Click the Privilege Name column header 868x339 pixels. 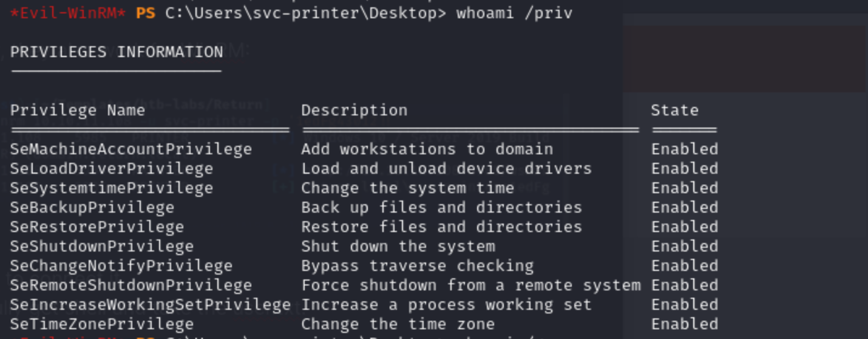point(78,111)
